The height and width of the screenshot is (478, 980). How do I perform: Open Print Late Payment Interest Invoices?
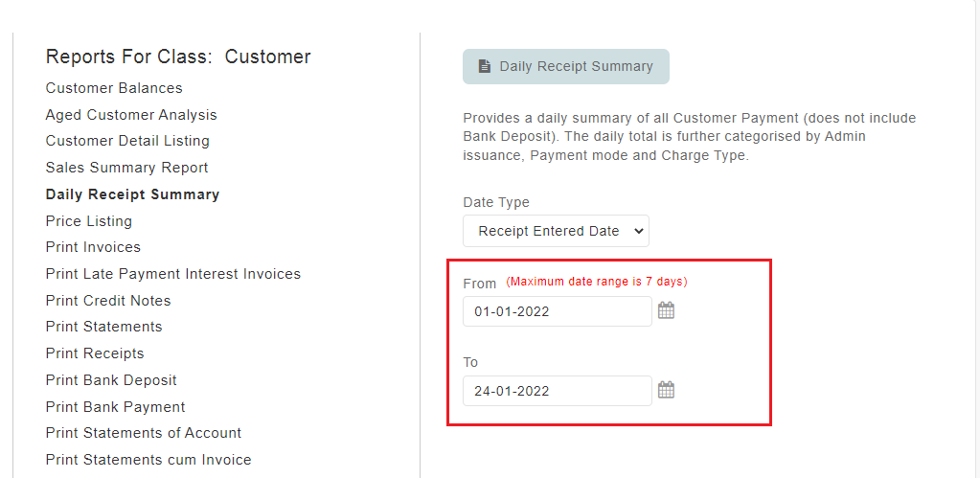pyautogui.click(x=173, y=274)
